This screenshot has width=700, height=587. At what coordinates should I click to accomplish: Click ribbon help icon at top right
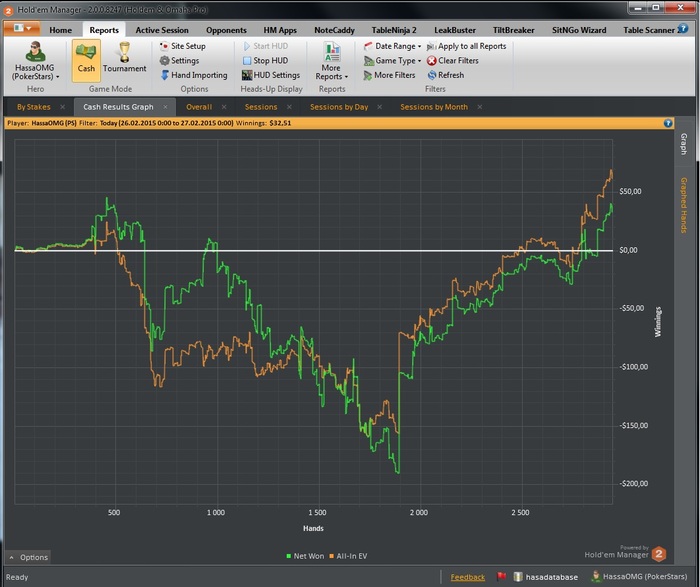pyautogui.click(x=683, y=29)
